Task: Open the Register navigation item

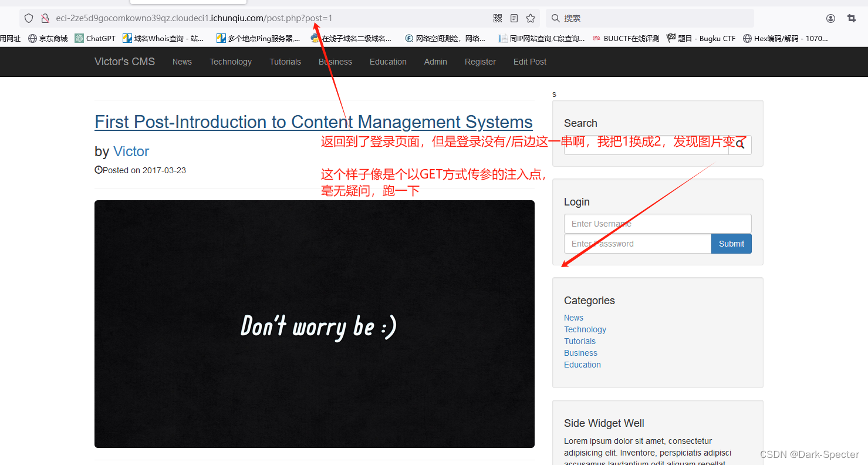Action: coord(480,62)
